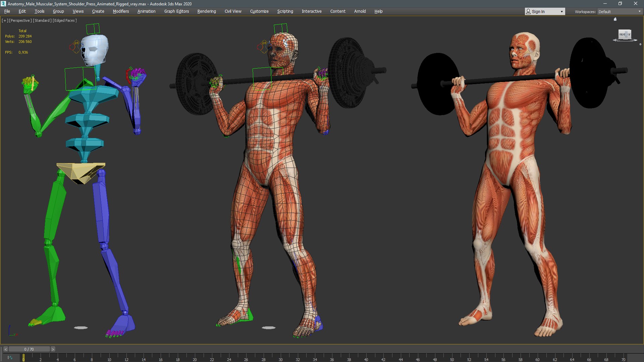Open the Help menu

pyautogui.click(x=378, y=11)
